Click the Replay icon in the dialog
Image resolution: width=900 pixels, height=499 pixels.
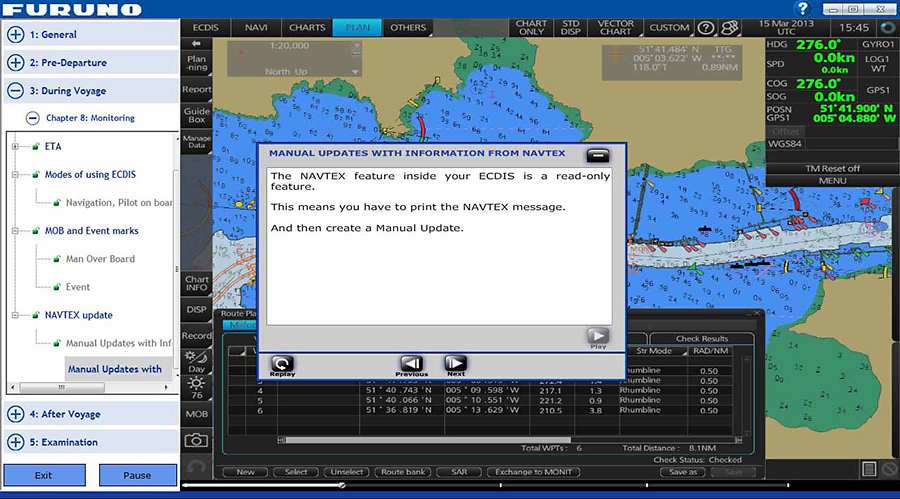pyautogui.click(x=283, y=364)
